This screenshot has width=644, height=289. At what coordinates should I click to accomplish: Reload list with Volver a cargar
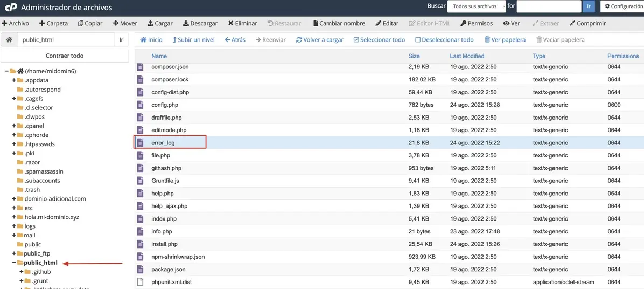[320, 40]
